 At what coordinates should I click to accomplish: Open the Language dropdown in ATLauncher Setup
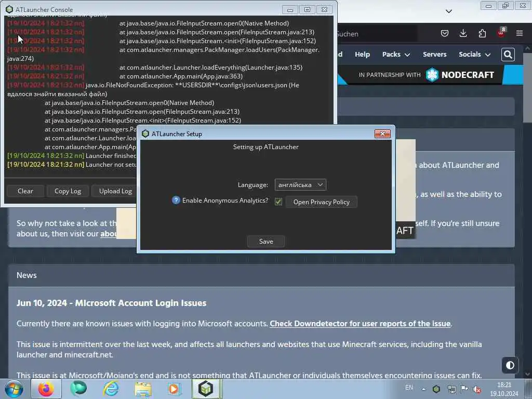point(300,184)
